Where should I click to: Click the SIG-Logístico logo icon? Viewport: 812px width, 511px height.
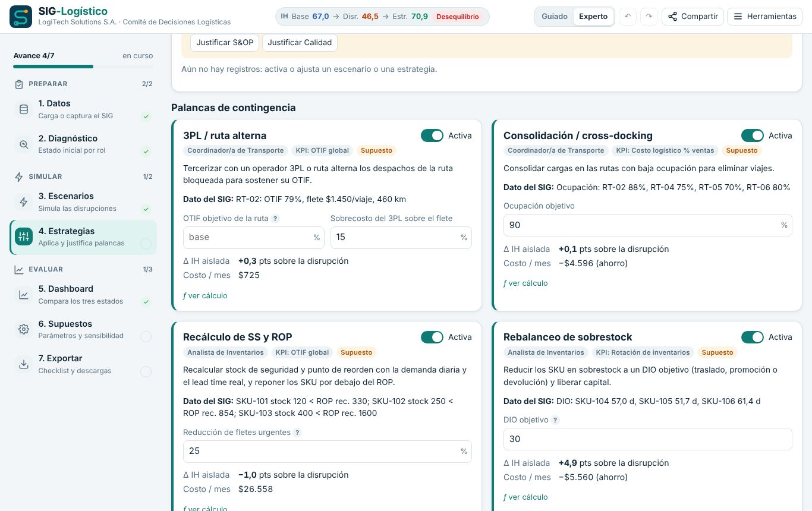coord(21,17)
